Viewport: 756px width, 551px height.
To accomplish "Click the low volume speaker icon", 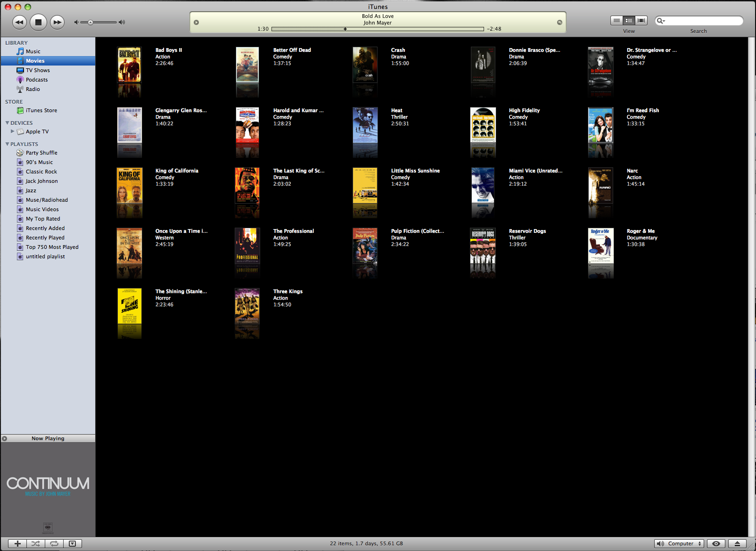I will click(x=76, y=22).
